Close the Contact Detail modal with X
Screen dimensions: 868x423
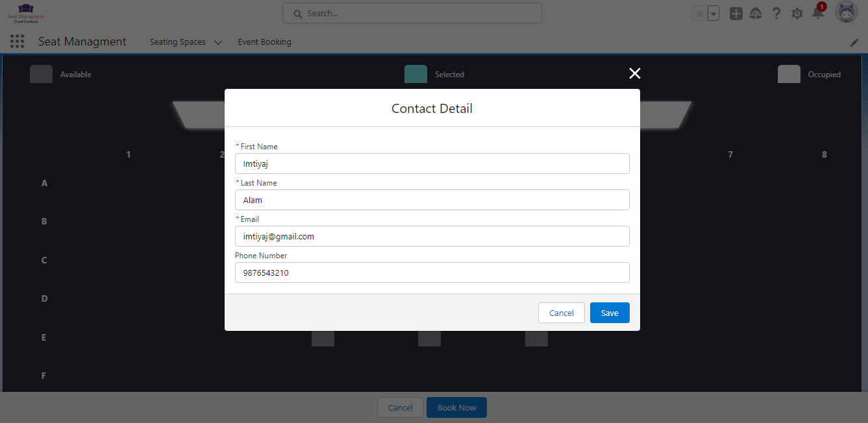click(635, 73)
